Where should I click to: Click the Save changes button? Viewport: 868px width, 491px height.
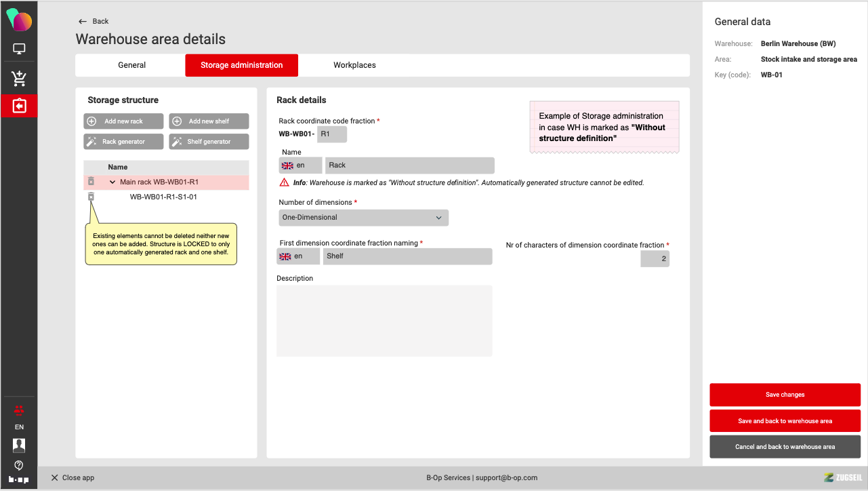pos(785,395)
